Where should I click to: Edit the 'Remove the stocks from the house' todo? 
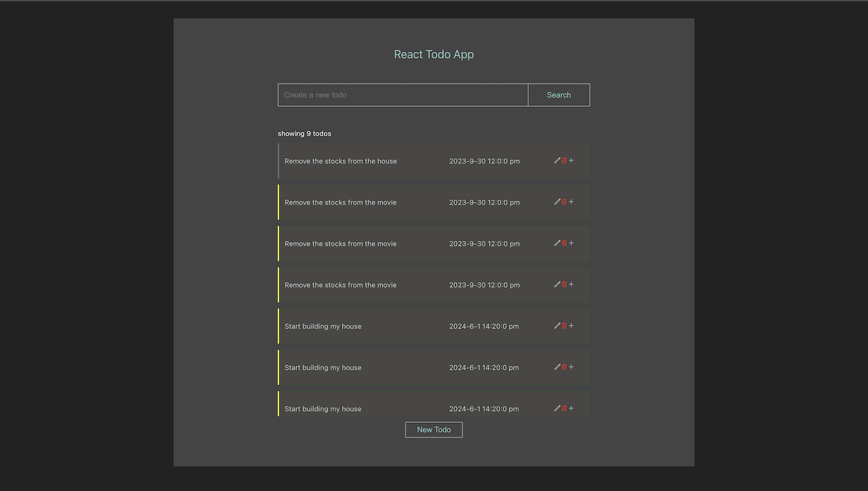click(x=558, y=161)
